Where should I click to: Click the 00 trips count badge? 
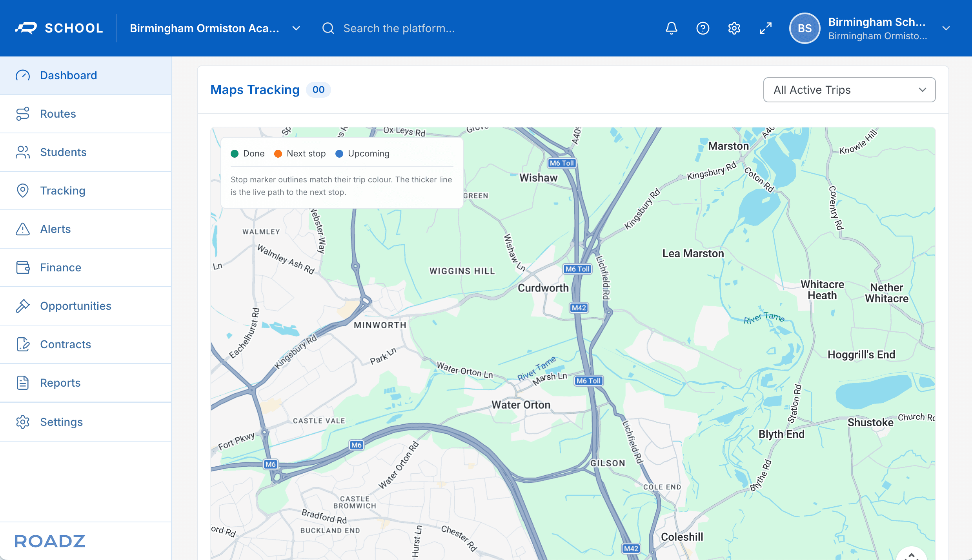coord(319,90)
